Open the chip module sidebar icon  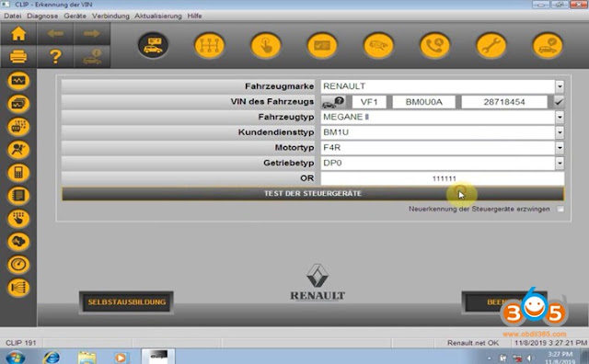tap(18, 196)
